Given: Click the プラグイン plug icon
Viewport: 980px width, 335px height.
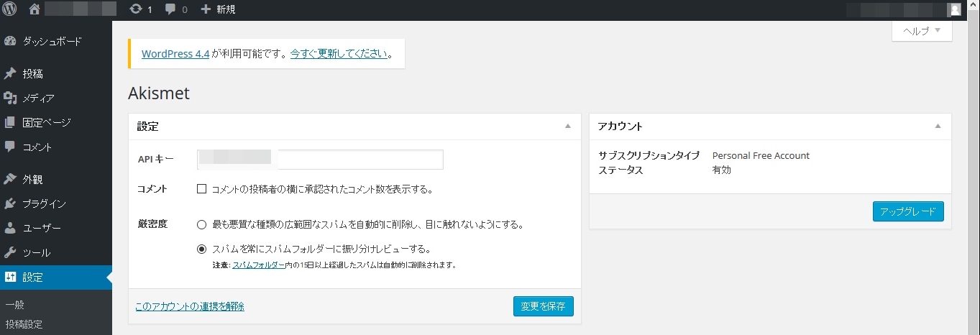Looking at the screenshot, I should click(10, 203).
